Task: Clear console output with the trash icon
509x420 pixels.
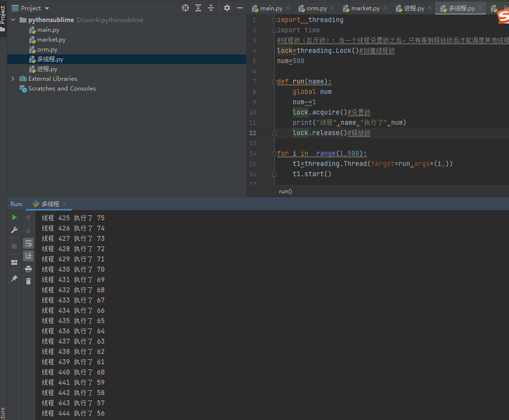Action: [28, 281]
